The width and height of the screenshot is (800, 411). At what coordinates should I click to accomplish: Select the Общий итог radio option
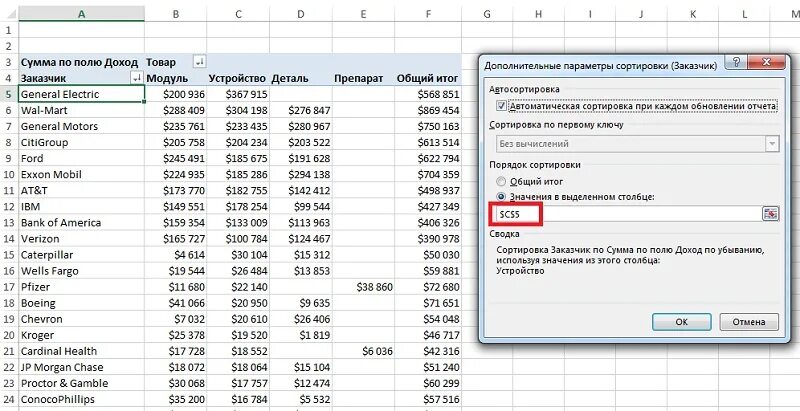point(501,181)
